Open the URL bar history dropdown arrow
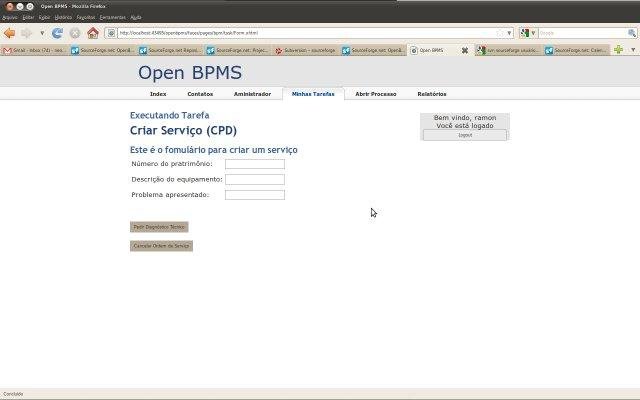 (x=509, y=33)
